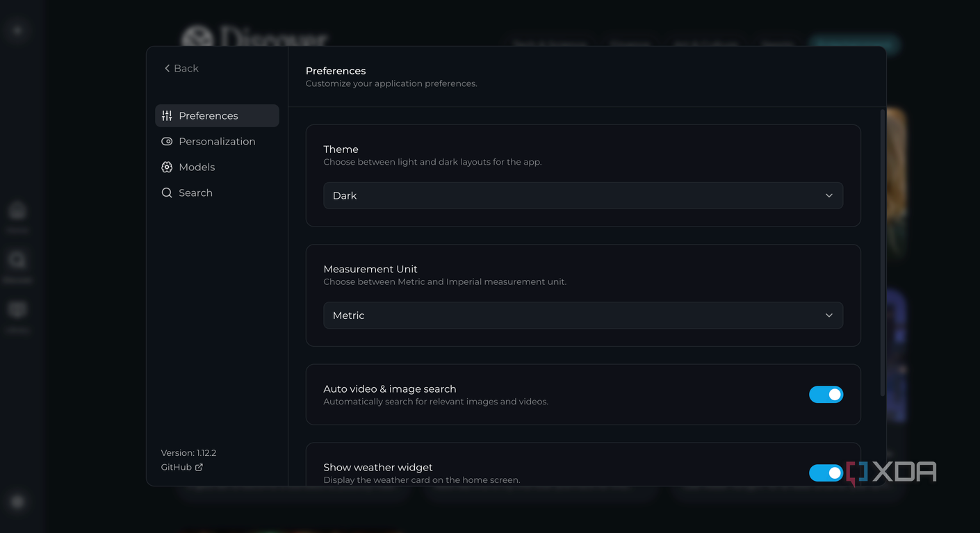
Task: Disable Auto video & image search toggle
Action: [826, 395]
